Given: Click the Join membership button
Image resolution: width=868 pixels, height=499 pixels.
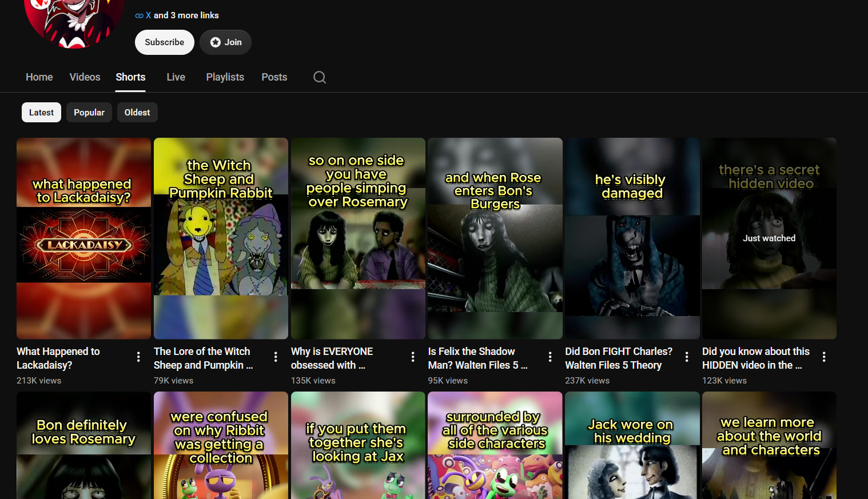Looking at the screenshot, I should click(x=226, y=42).
